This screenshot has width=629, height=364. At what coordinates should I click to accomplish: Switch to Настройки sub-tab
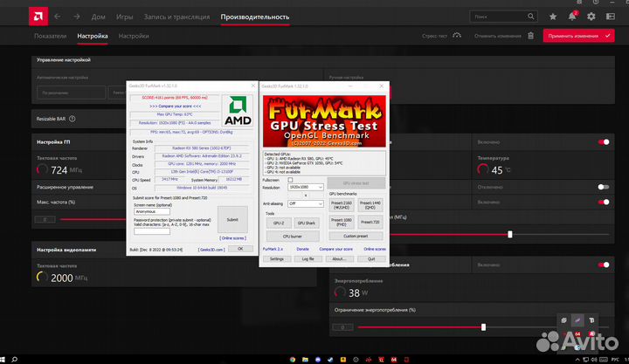click(134, 36)
